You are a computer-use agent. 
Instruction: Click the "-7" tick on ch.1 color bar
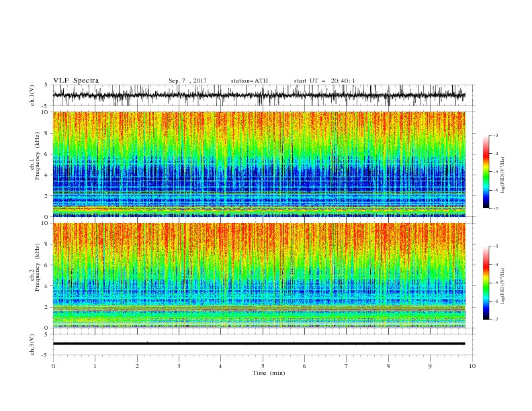[496, 208]
